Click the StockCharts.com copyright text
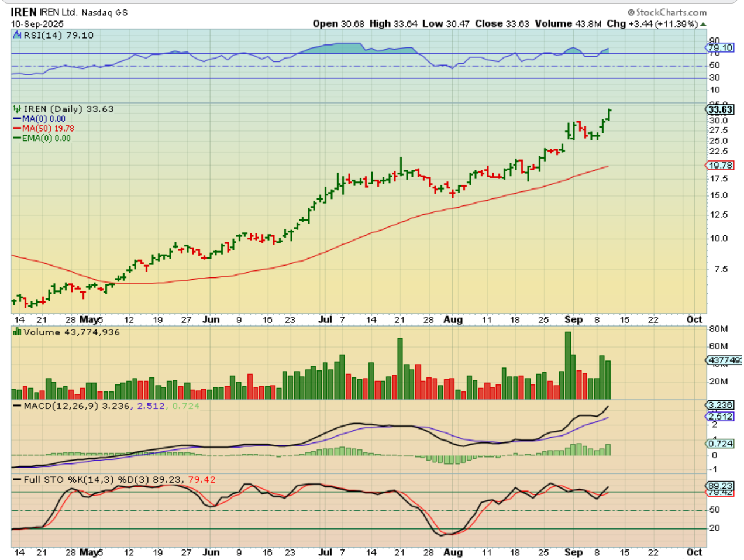Viewport: 744px width, 560px height. point(667,12)
